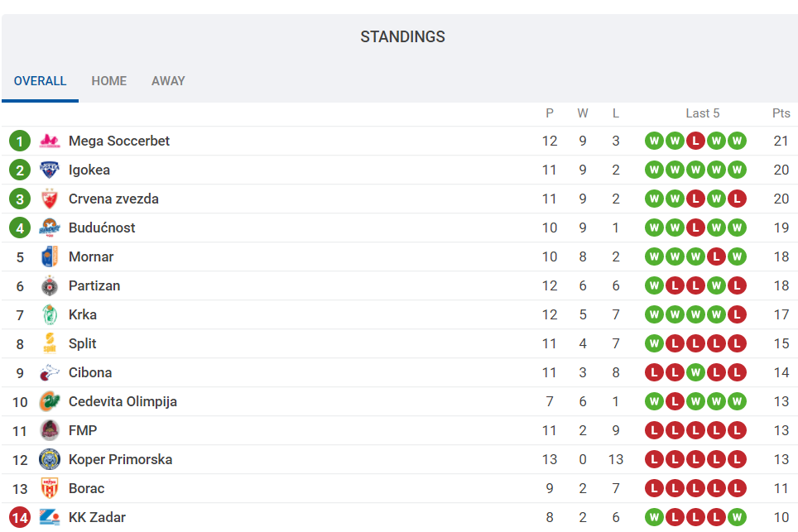Switch to the Home standings tab
The height and width of the screenshot is (532, 798).
click(x=109, y=81)
